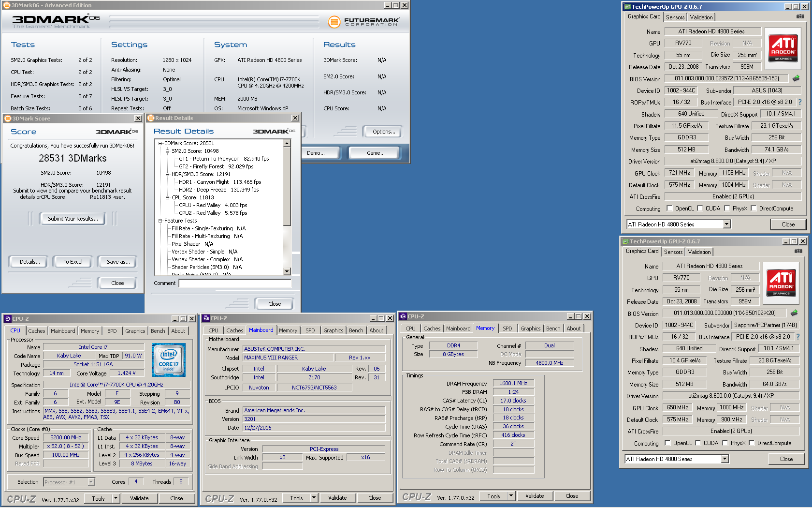Image resolution: width=812 pixels, height=508 pixels.
Task: Click BIOS save icon in top GPU-Z window
Action: coord(796,78)
